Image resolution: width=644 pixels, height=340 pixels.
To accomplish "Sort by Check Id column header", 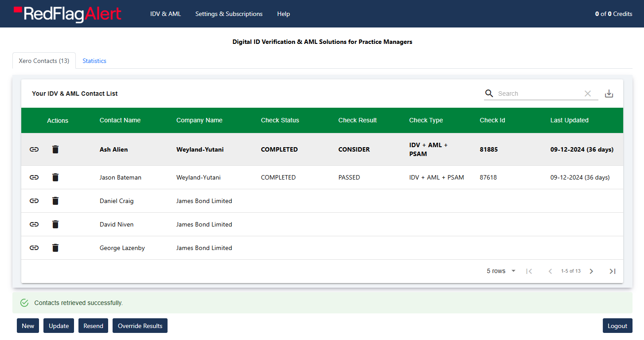I will [492, 120].
